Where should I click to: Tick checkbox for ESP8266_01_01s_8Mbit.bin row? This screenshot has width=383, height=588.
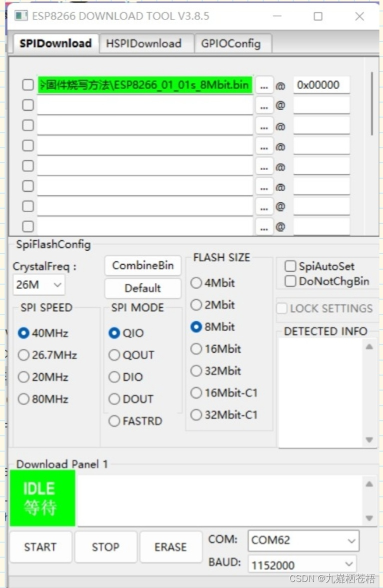tap(27, 85)
